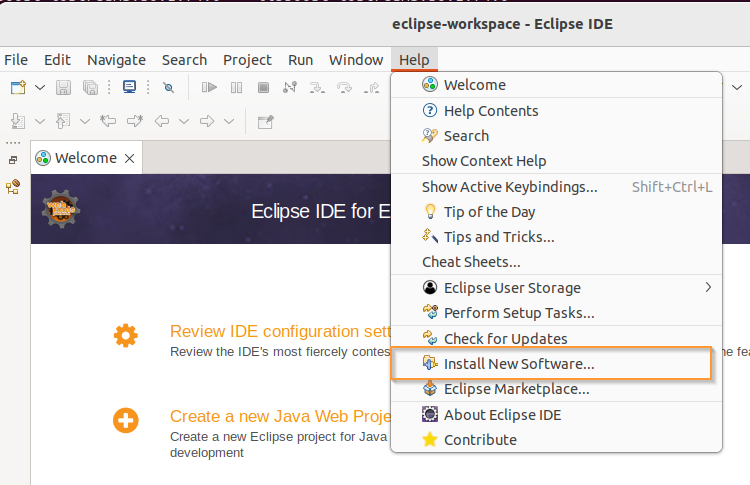The image size is (750, 485).
Task: Expand the Eclipse User Storage submenu
Action: (556, 287)
